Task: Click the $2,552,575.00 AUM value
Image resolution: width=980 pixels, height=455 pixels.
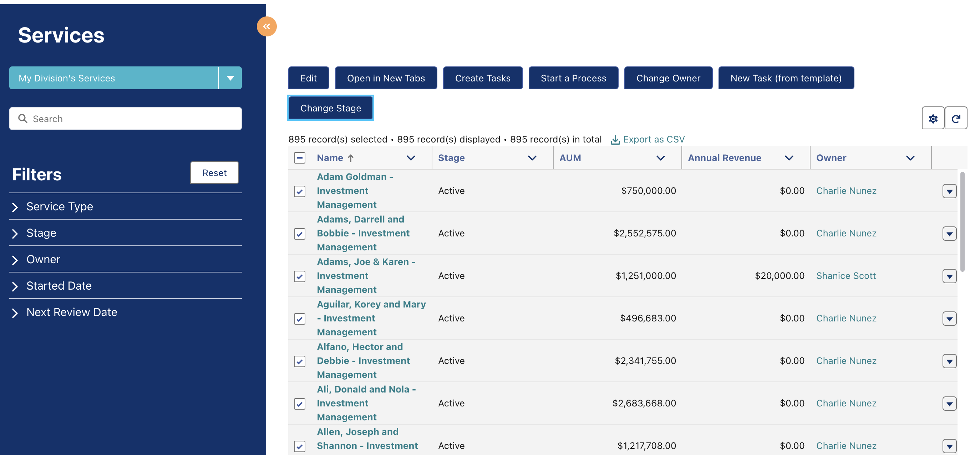Action: click(645, 234)
